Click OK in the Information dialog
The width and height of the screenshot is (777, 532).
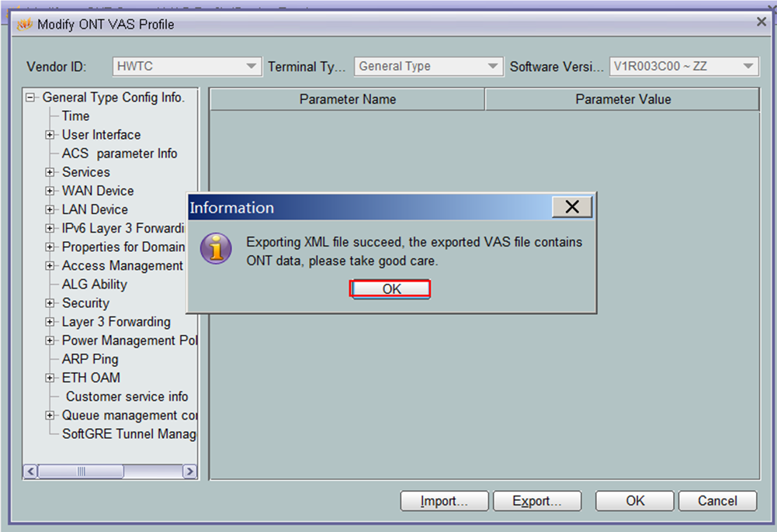click(391, 288)
